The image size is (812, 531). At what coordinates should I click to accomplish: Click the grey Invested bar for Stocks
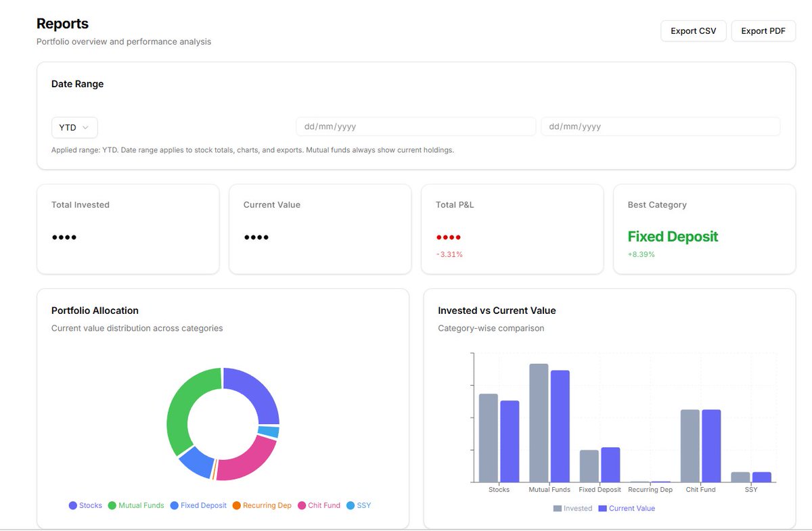489,438
